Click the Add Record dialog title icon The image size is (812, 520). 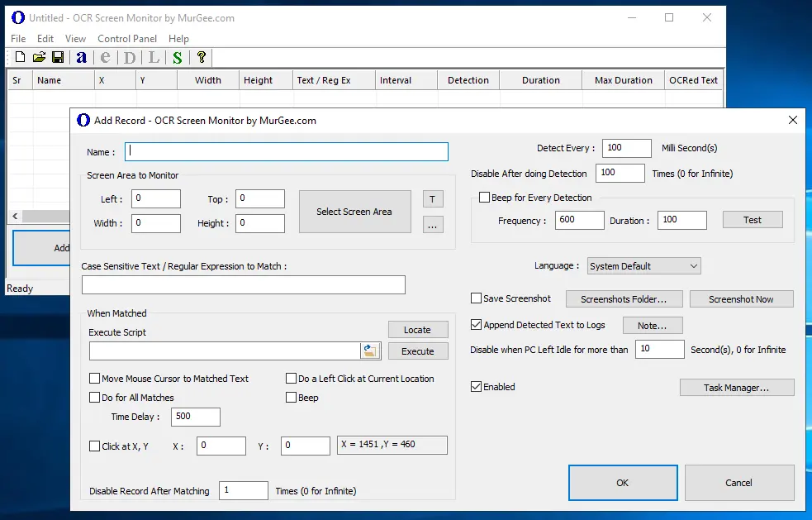coord(83,120)
